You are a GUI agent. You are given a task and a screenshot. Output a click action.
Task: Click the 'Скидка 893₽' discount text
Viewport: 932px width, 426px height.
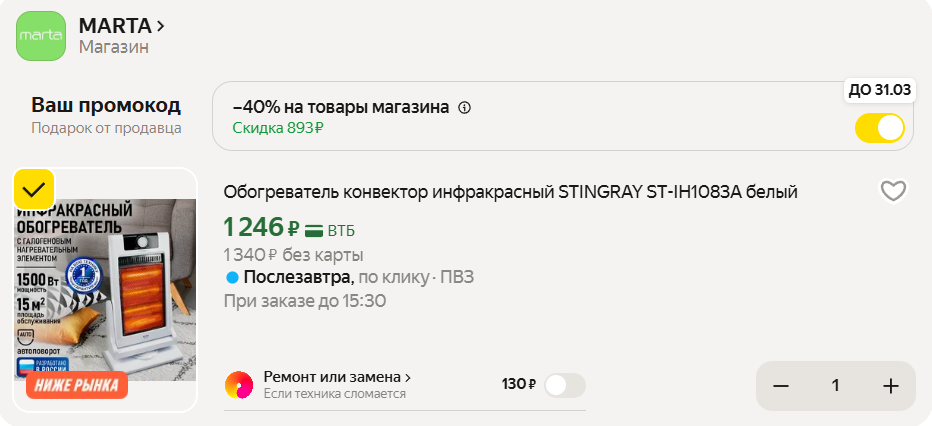point(278,128)
